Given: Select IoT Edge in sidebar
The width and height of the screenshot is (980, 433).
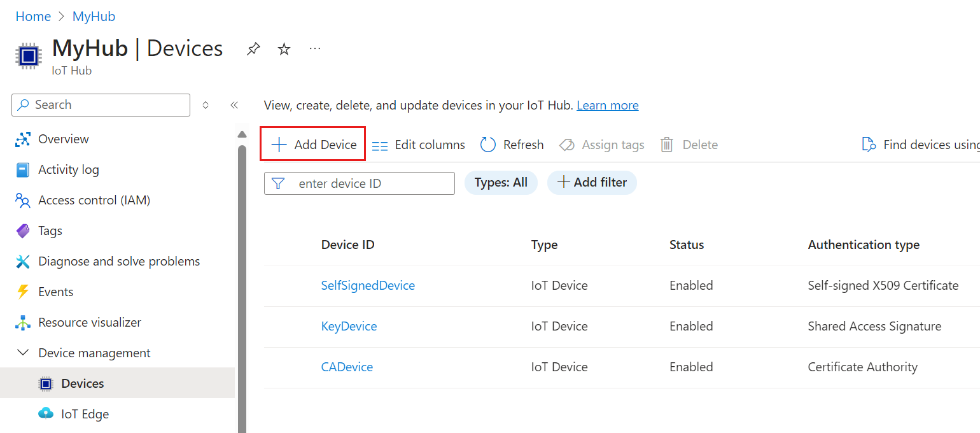Looking at the screenshot, I should point(85,414).
